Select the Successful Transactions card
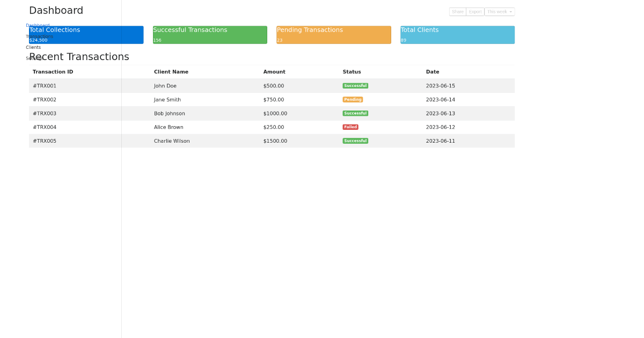The width and height of the screenshot is (644, 338). 209,34
